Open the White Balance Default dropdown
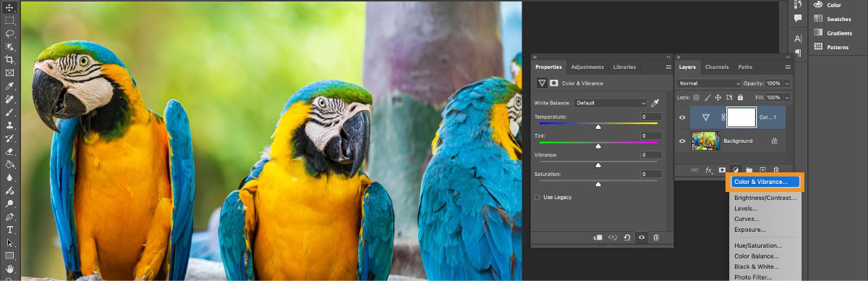This screenshot has height=281, width=868. tap(610, 103)
